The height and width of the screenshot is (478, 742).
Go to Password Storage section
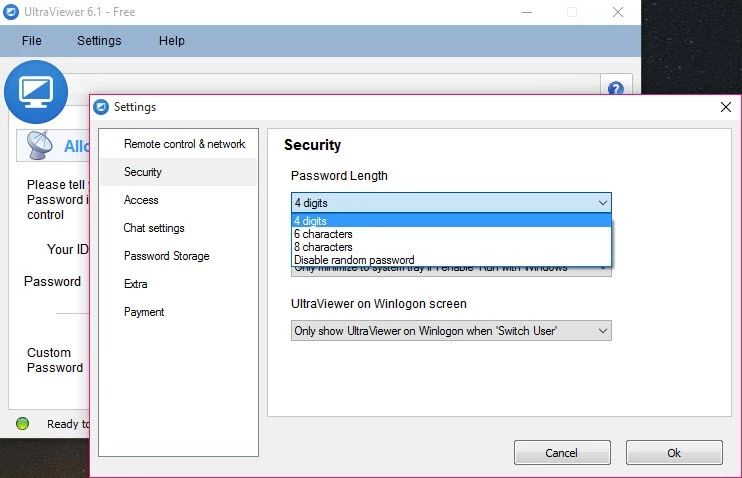(x=166, y=256)
